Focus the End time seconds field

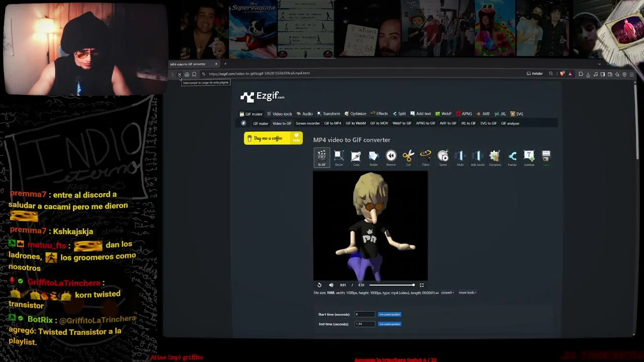[365, 324]
